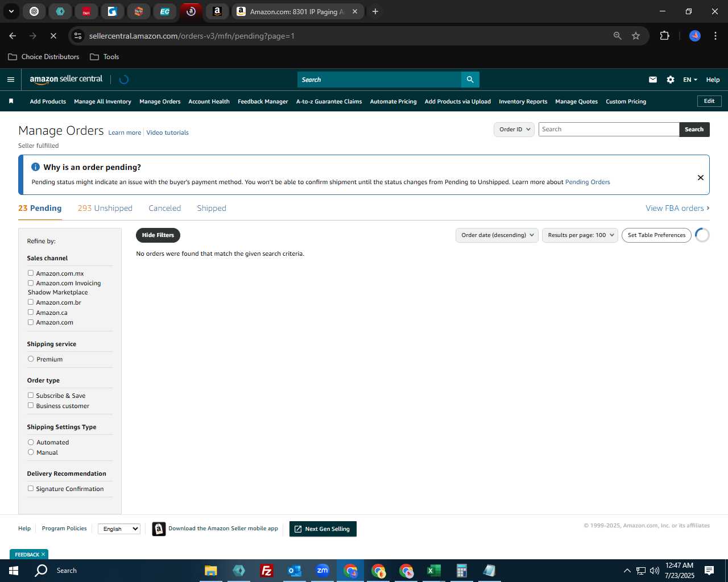Open the Chrome profile avatar

coord(695,36)
